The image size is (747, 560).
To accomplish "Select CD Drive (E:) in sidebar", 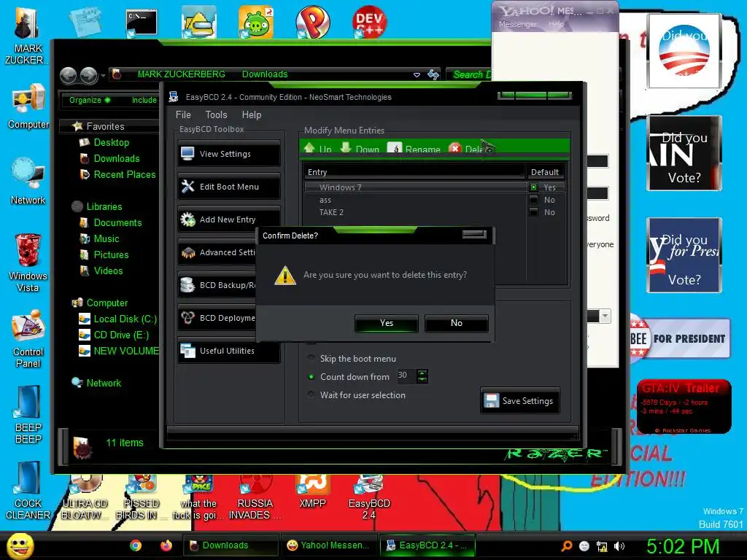I will 113,335.
